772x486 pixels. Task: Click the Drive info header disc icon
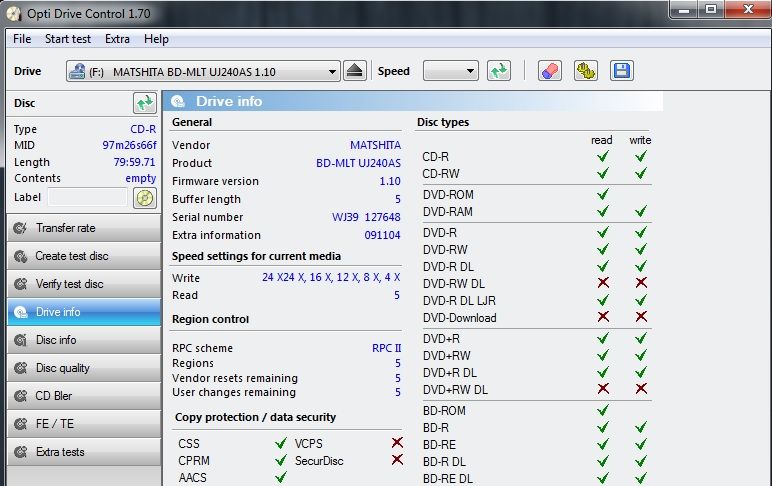click(178, 101)
